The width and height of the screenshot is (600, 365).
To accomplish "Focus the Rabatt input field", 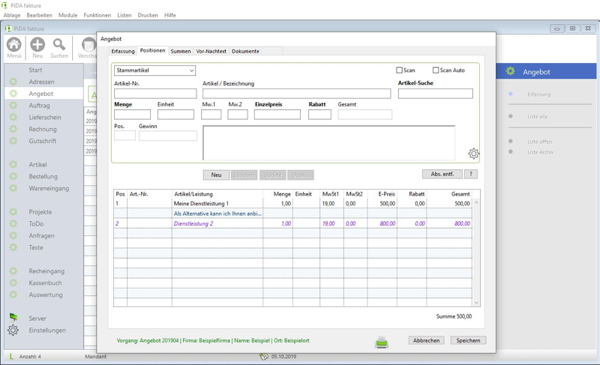I will 320,114.
